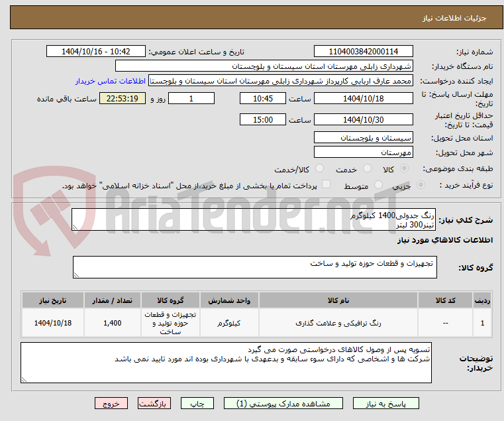The width and height of the screenshot is (504, 421).
Task: Click the need date cell 1404/10/18
Action: (x=53, y=323)
